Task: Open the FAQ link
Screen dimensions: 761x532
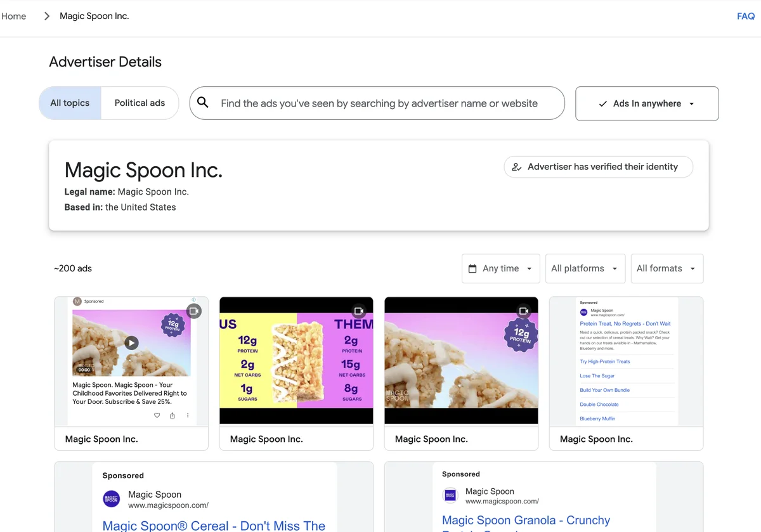Action: point(745,16)
